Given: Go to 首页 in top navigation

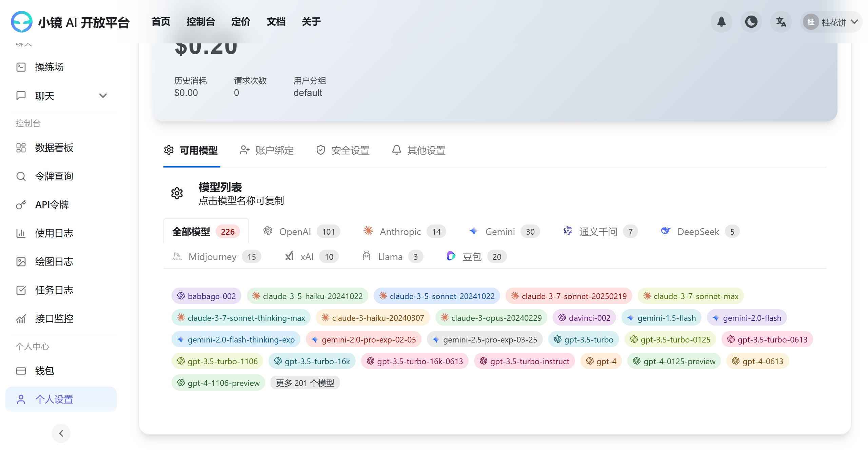Looking at the screenshot, I should [161, 22].
